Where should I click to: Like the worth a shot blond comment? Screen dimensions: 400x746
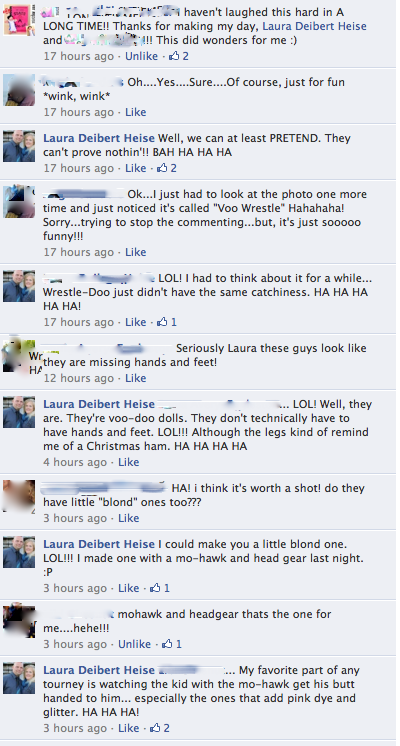pos(128,518)
